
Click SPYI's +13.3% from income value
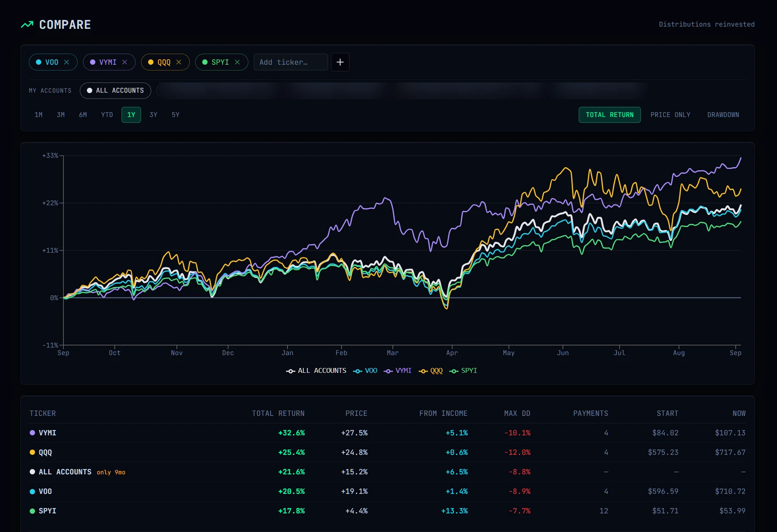(454, 511)
